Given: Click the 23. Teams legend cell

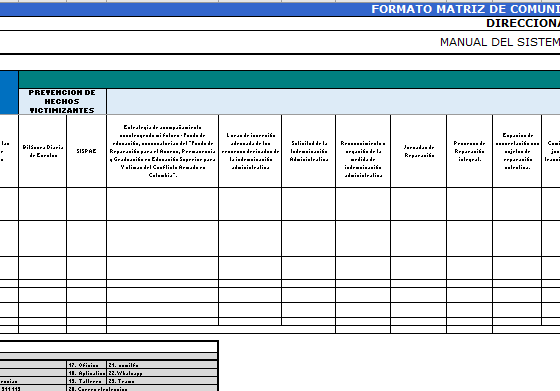Looking at the screenshot, I should pos(162,381).
